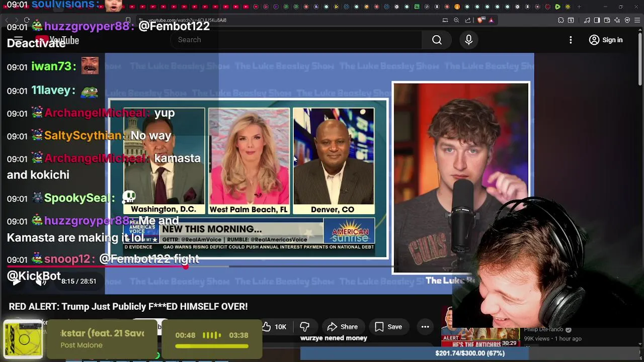
Task: Click the Post Malone artist label
Action: coord(82,345)
